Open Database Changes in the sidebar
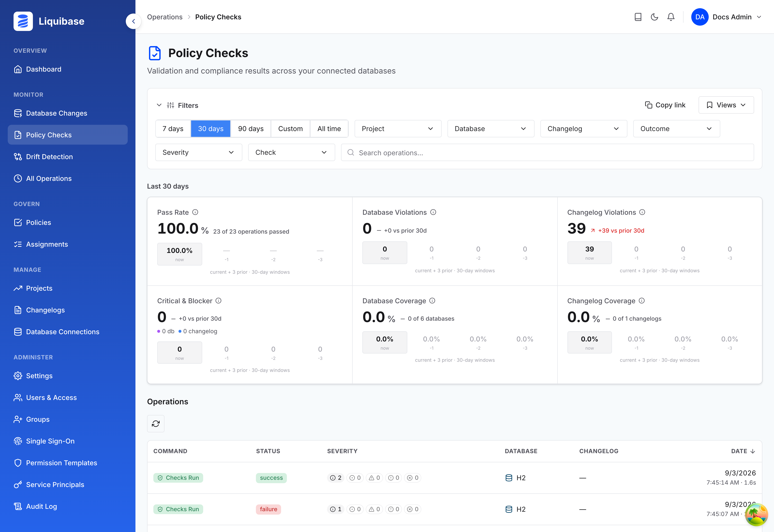The height and width of the screenshot is (532, 774). (x=68, y=113)
